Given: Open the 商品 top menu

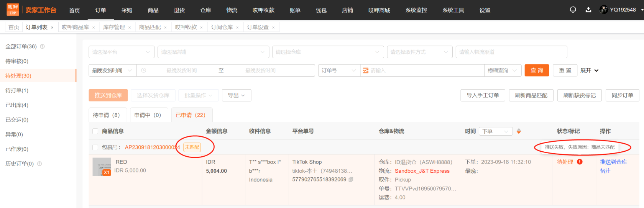Looking at the screenshot, I should click(153, 10).
